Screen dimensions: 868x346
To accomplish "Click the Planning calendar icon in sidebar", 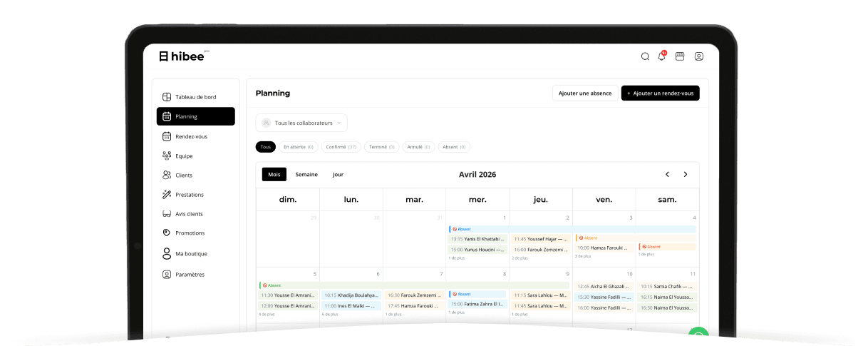I will tap(167, 116).
